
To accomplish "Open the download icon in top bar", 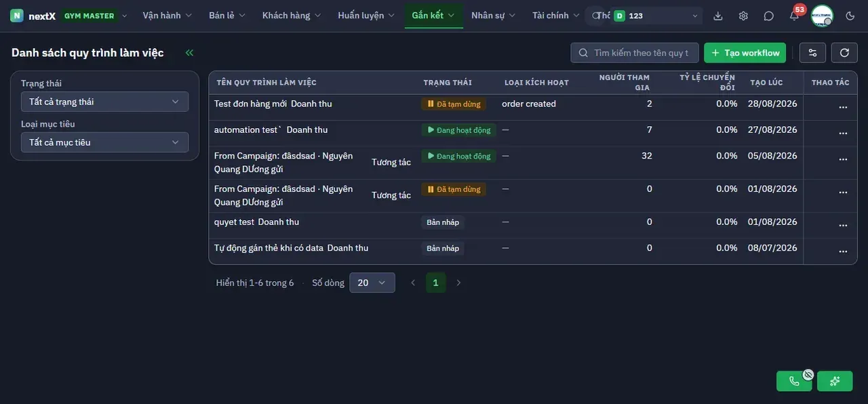I will pyautogui.click(x=718, y=16).
